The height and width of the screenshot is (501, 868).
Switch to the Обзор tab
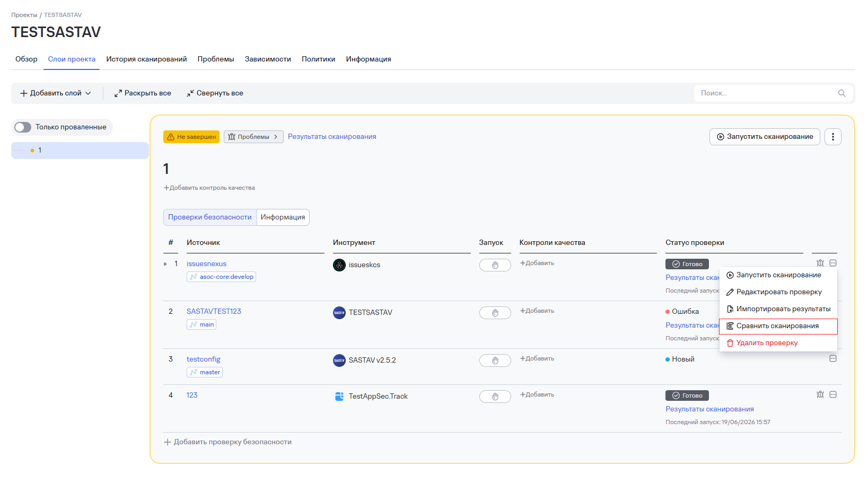tap(27, 59)
